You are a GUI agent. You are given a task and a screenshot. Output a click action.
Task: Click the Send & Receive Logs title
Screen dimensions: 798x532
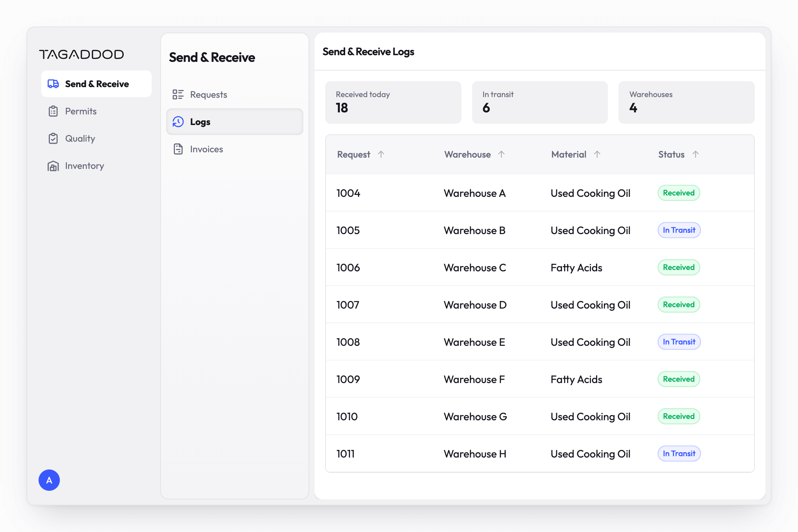click(x=368, y=52)
